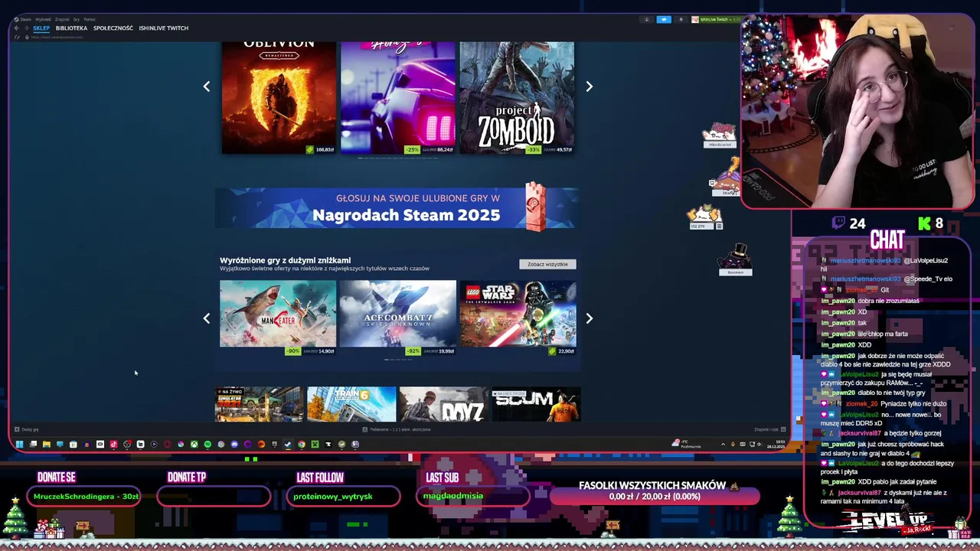Viewport: 980px width, 551px height.
Task: Open the Oblivion Remastered game card
Action: point(279,97)
